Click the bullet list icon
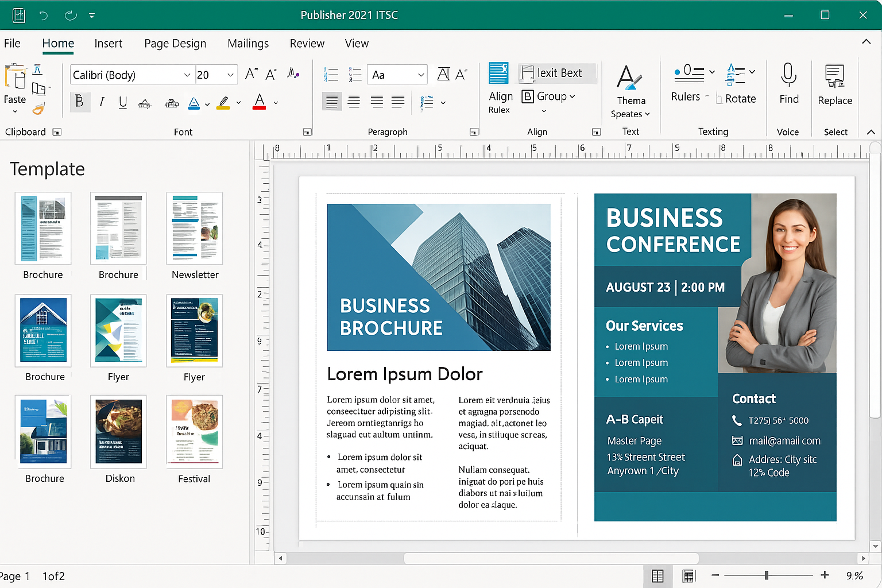 tap(331, 75)
